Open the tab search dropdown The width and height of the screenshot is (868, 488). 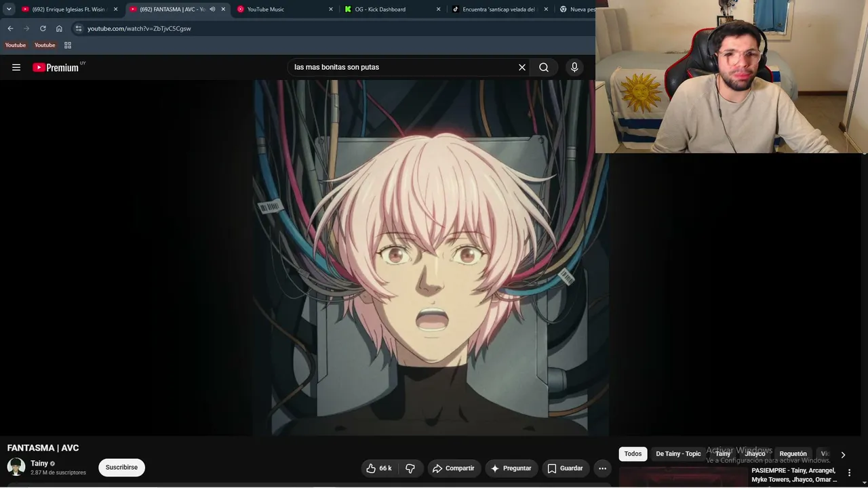[x=9, y=9]
